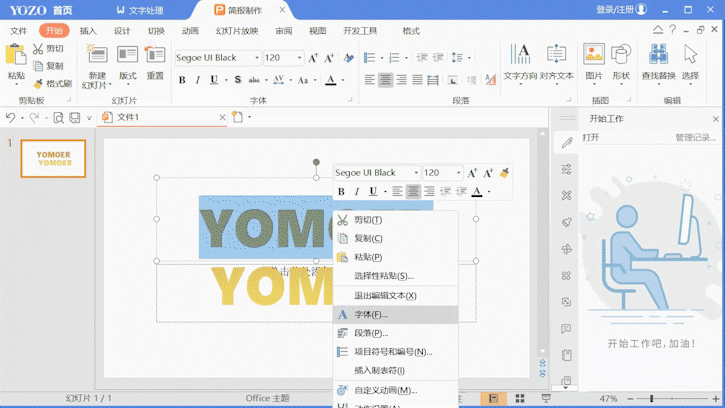Go to YOZO 首页 tab
This screenshot has width=725, height=408.
pos(41,10)
